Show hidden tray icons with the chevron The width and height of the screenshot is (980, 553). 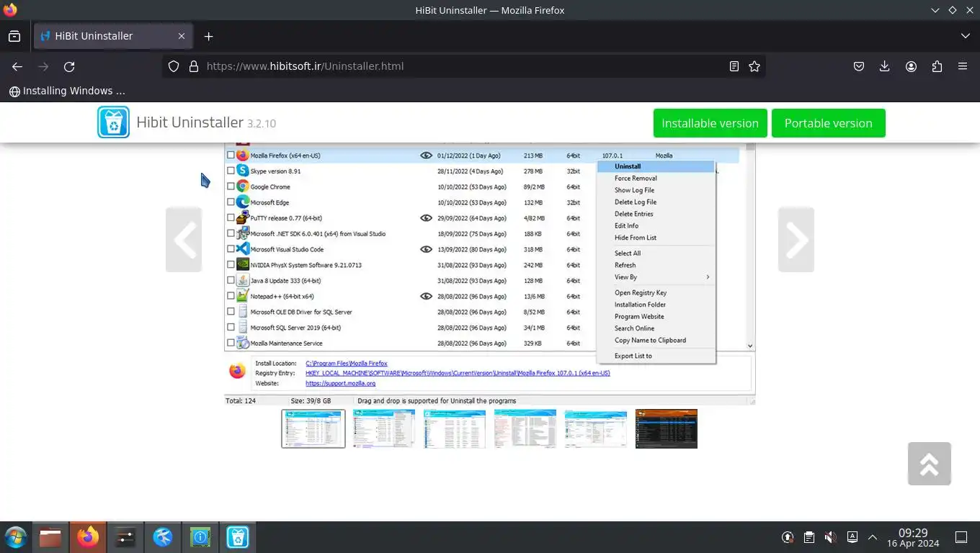coord(873,537)
